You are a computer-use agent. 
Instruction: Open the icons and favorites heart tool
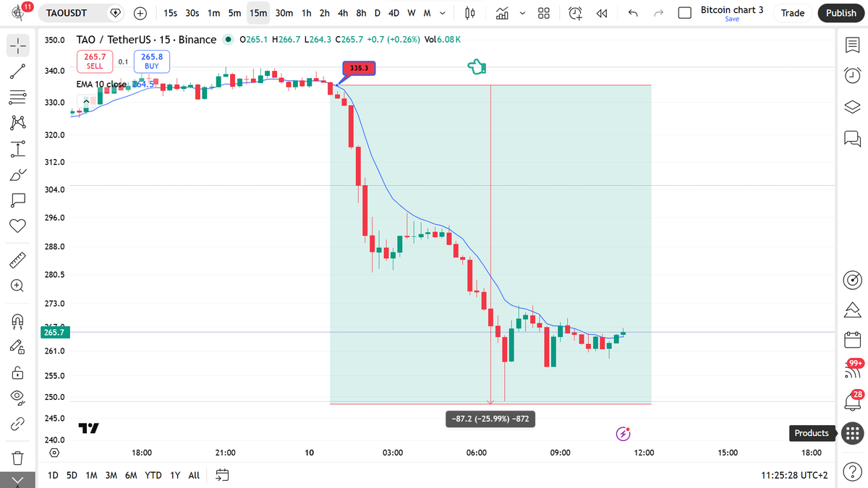[18, 226]
